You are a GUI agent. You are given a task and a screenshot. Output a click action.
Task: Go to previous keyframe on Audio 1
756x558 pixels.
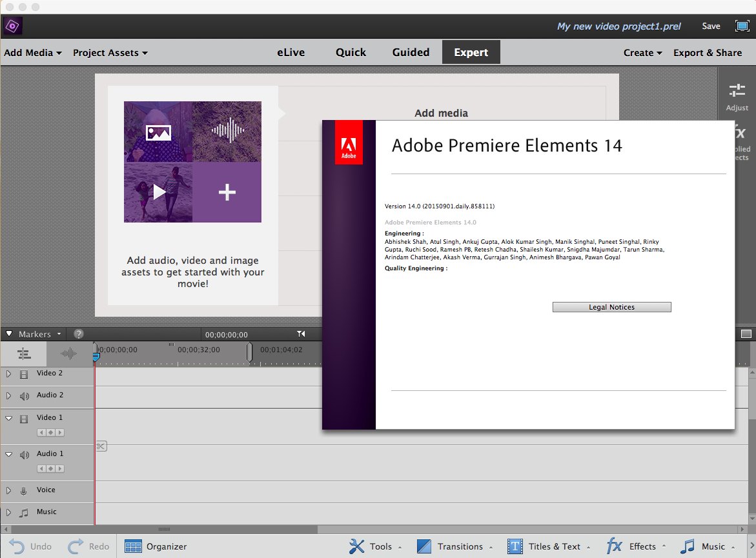(41, 469)
